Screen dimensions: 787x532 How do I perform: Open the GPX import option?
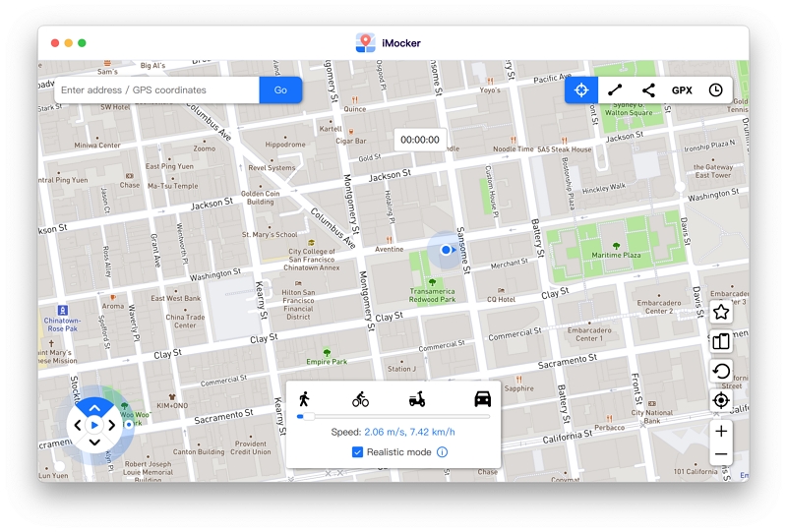[x=682, y=90]
